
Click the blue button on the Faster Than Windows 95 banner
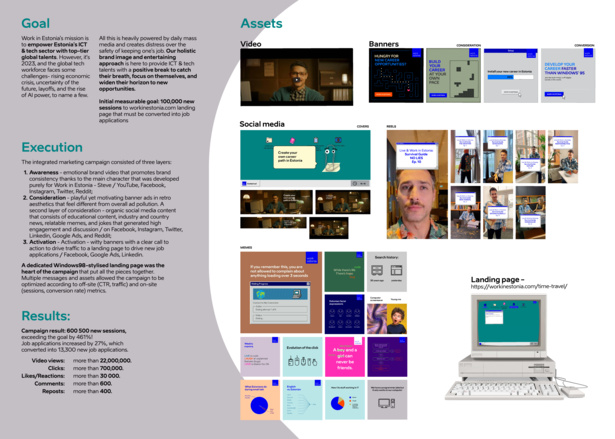click(x=553, y=94)
